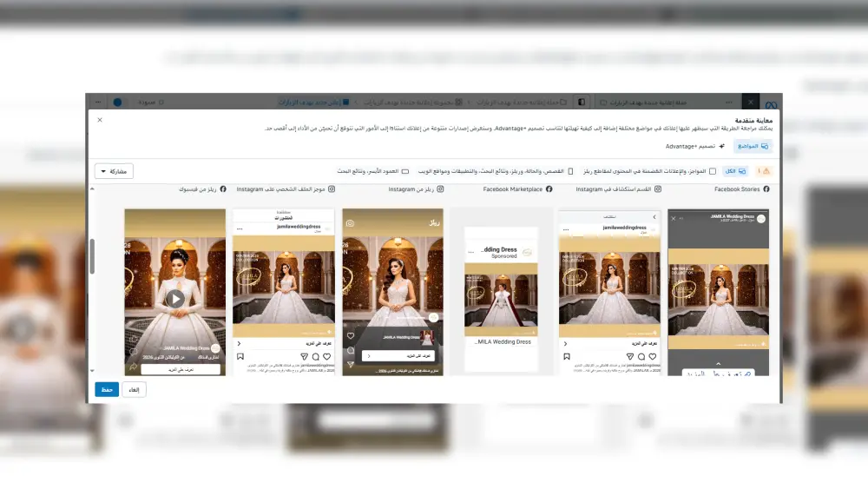Click learn more chevron in Instagram Explore preview
Image resolution: width=868 pixels, height=496 pixels.
coord(565,344)
